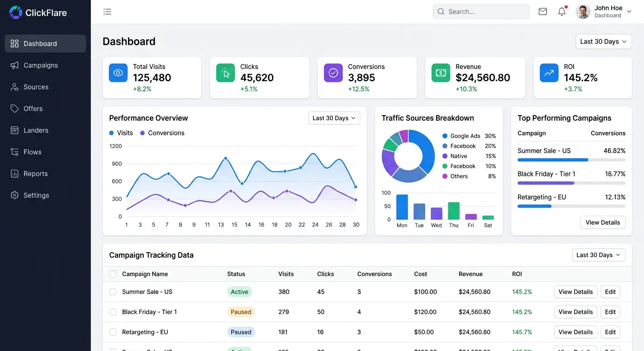644x351 pixels.
Task: Click Edit for Retargeting - EU row
Action: click(611, 332)
